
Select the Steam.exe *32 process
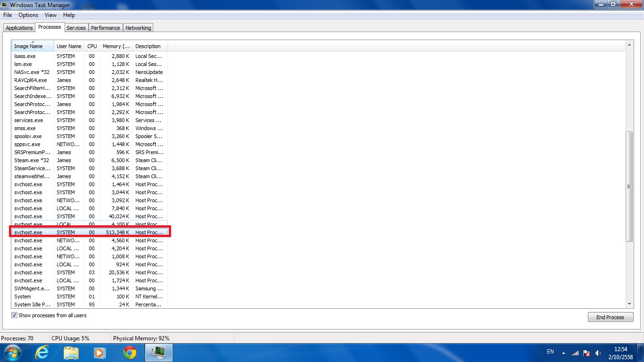point(90,160)
